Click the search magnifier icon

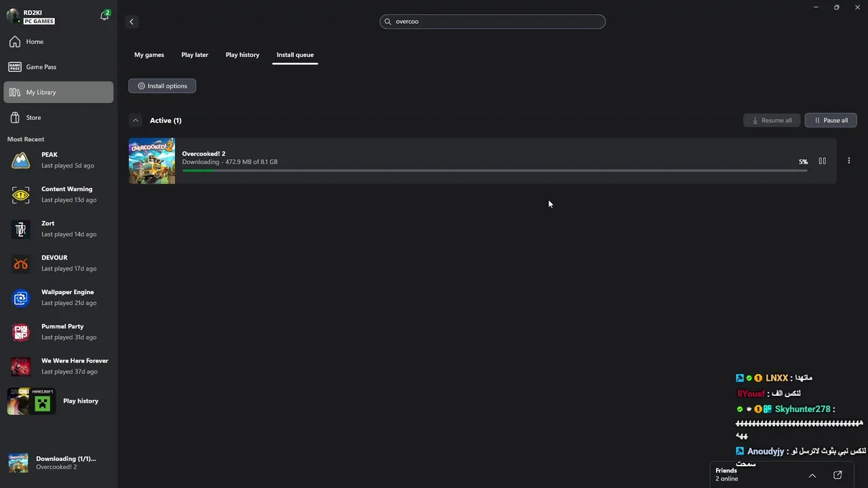388,22
